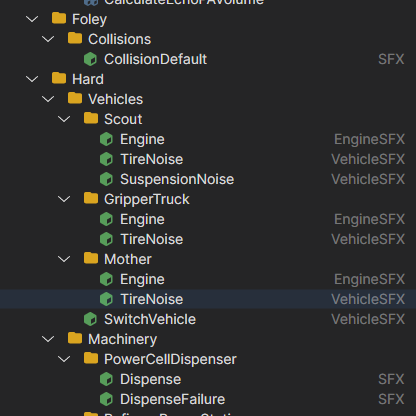
Task: Click the Scout folder icon
Action: [91, 118]
